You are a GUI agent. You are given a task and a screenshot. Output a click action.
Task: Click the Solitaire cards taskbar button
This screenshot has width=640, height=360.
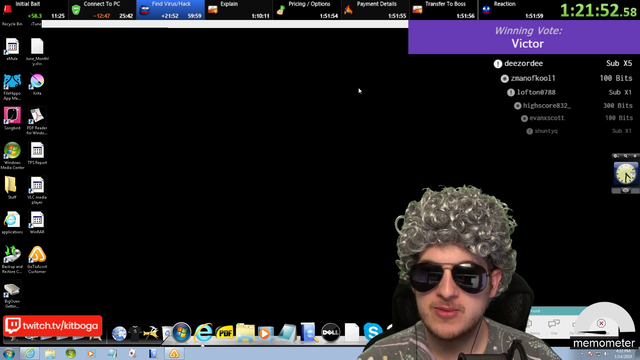(x=132, y=353)
